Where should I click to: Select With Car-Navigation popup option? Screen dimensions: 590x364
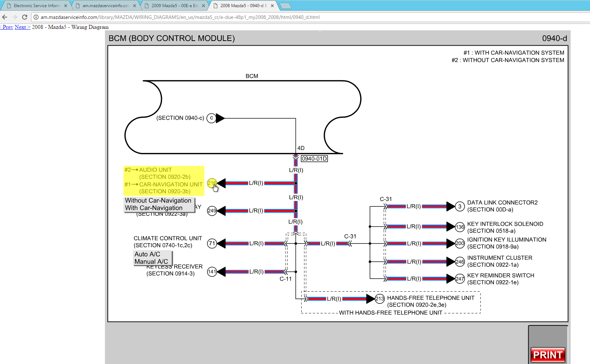click(154, 208)
